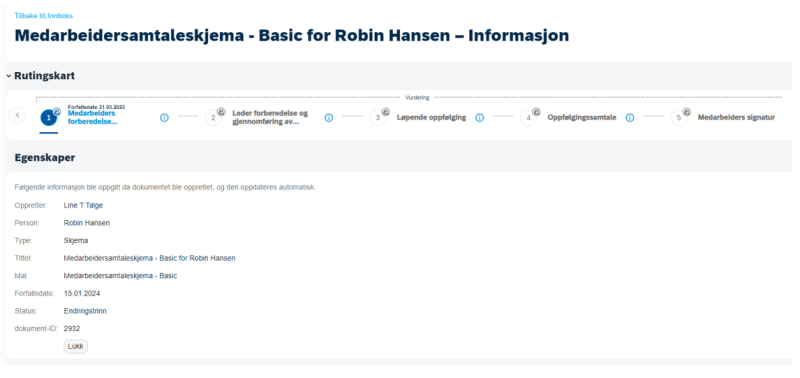Show info for Oppfølgingssamtale step
The image size is (800, 378).
[x=630, y=118]
